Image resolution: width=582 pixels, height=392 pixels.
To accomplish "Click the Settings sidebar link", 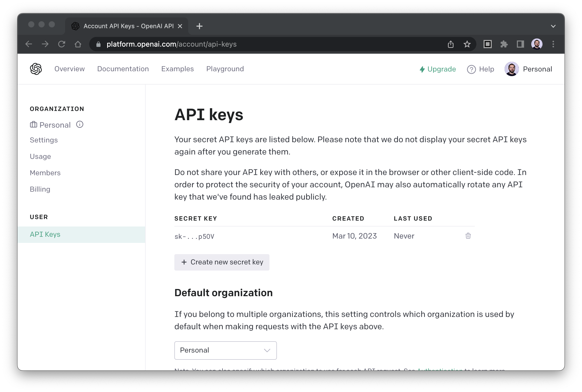I will (x=44, y=140).
